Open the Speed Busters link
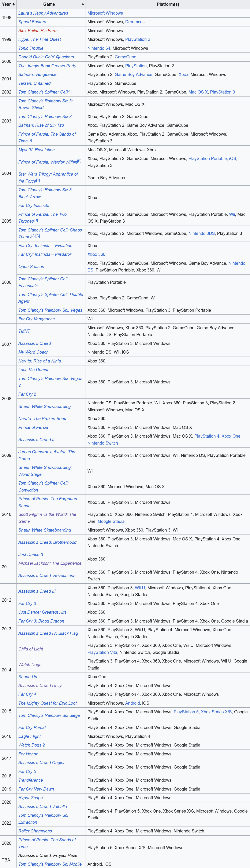The height and width of the screenshot is (868, 250). pos(32,22)
